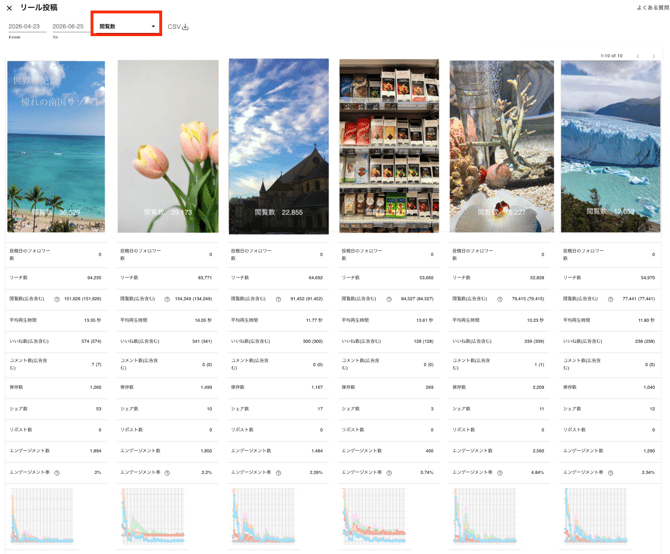Open the よくある質問 link

tap(652, 8)
